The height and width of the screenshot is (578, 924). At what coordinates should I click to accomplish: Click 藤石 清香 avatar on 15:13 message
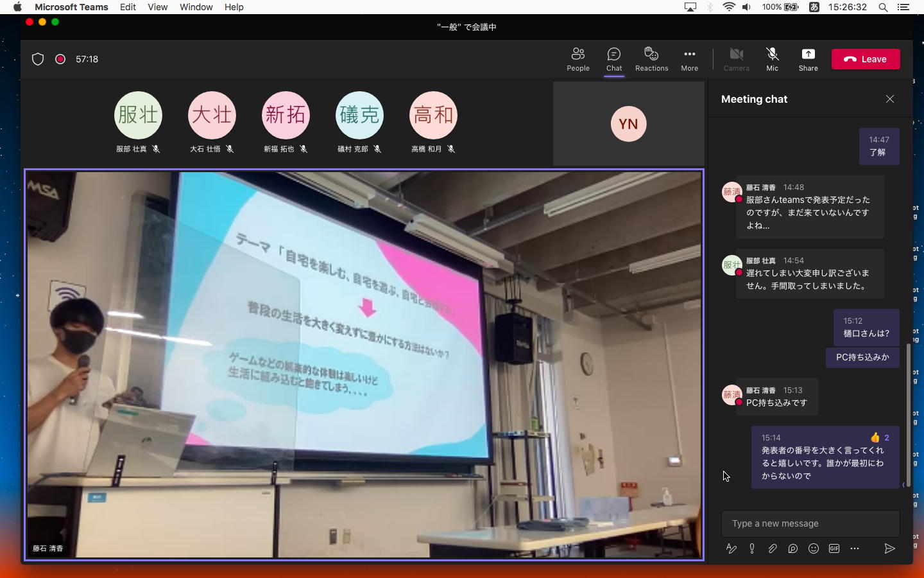pos(732,395)
